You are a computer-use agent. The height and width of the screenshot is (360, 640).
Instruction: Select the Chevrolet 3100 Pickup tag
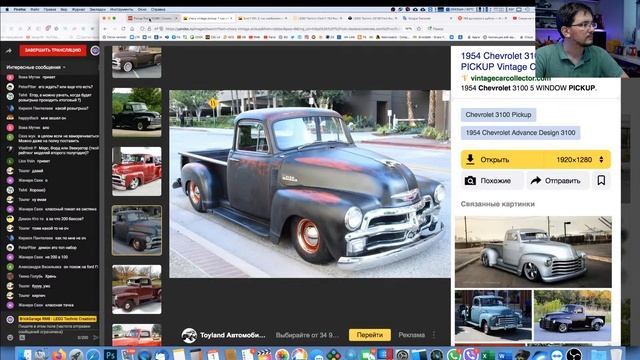(498, 115)
